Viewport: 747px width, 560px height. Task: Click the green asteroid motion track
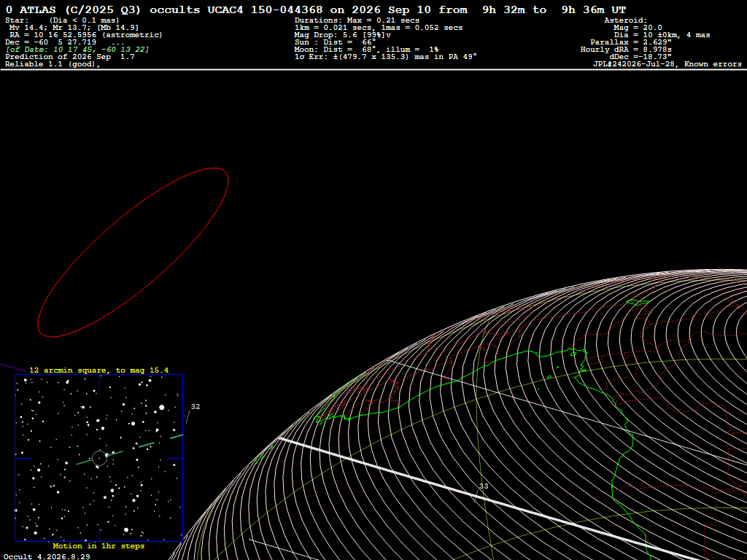click(x=130, y=448)
